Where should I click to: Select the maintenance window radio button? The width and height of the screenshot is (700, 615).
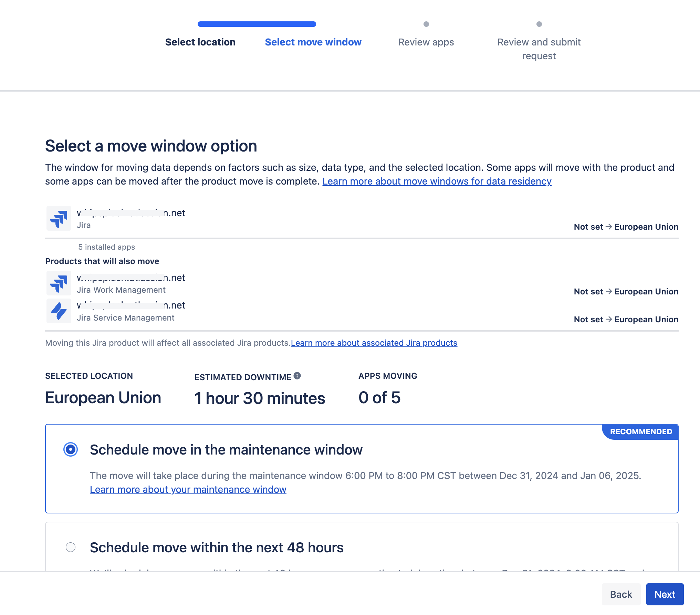coord(70,449)
